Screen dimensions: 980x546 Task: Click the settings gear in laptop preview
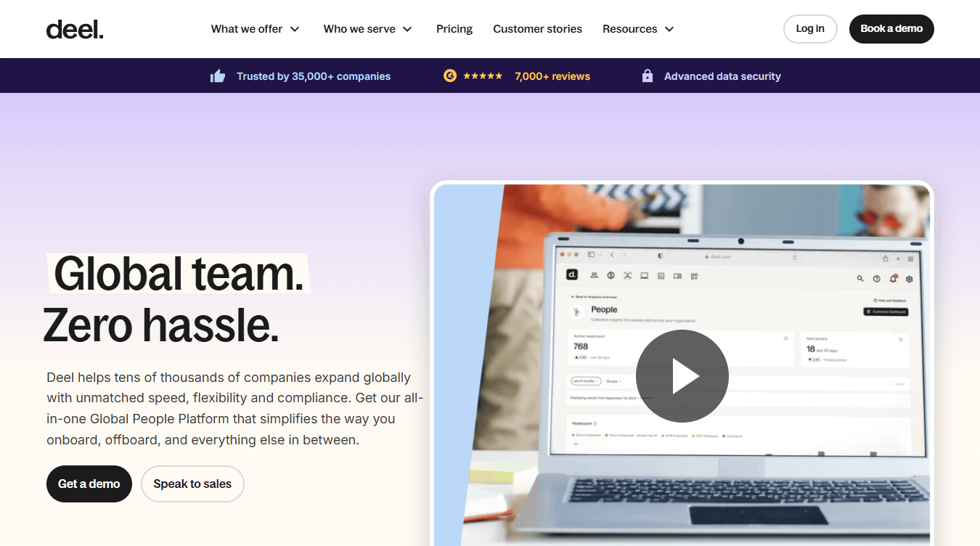(909, 279)
